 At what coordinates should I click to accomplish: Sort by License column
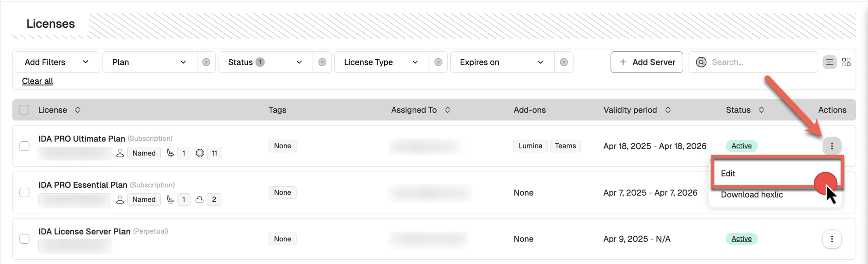pos(78,110)
